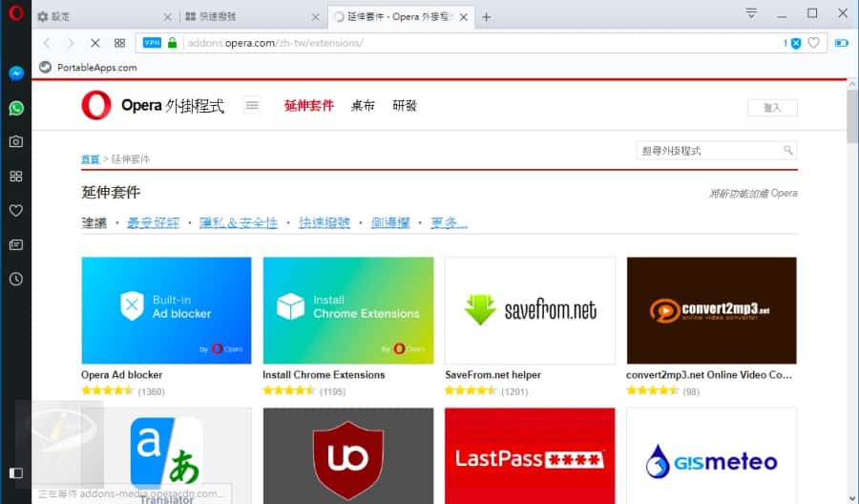Expand the 更多 categories link
The width and height of the screenshot is (859, 504).
449,222
